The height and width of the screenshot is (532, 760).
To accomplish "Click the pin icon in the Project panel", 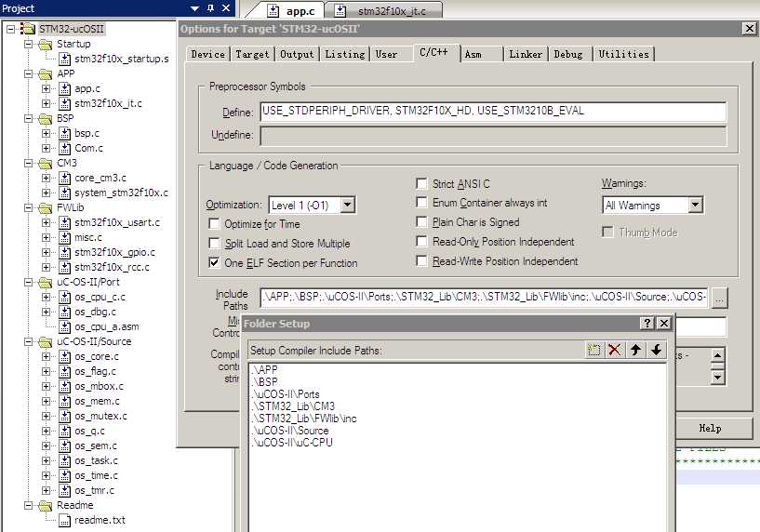I will (x=210, y=8).
